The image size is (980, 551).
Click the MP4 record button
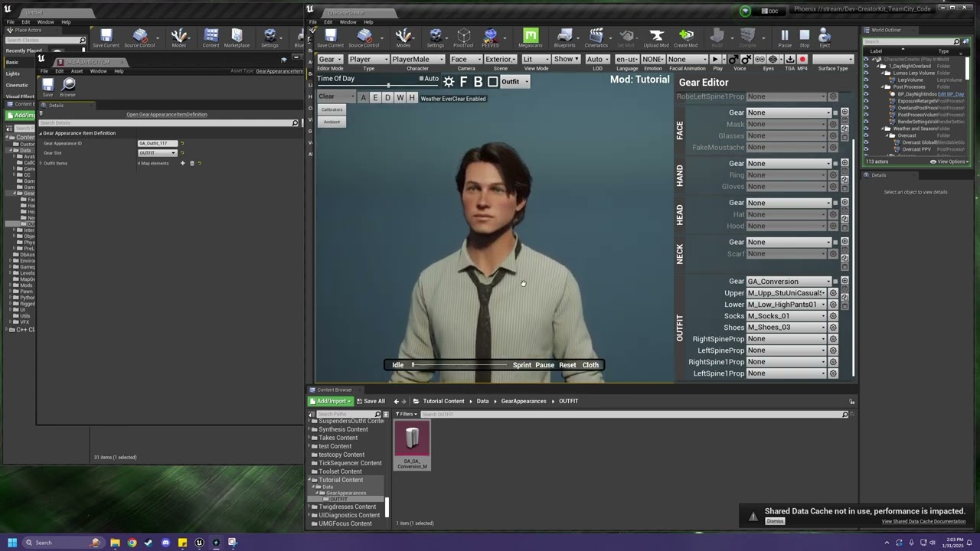802,60
